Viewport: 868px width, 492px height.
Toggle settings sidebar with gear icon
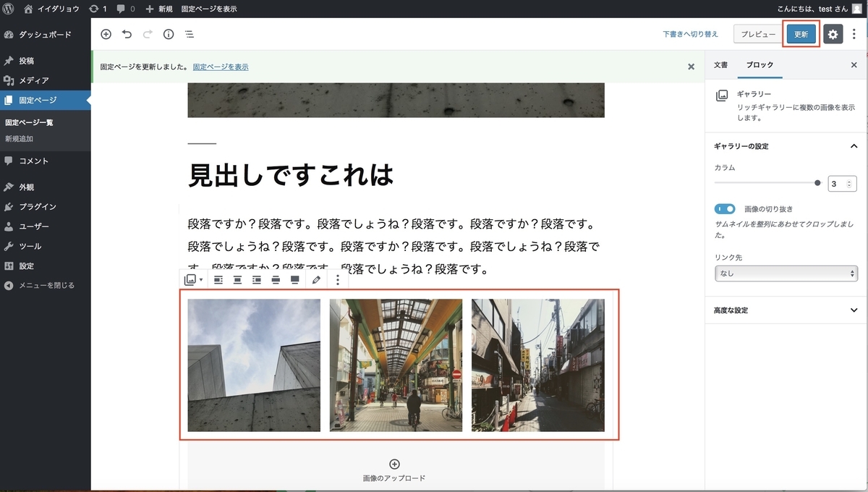(833, 34)
